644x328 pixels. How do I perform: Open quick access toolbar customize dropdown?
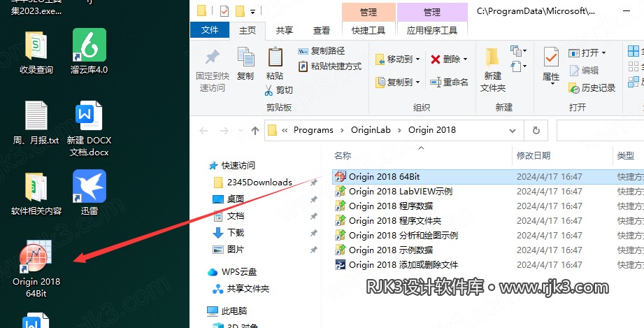pyautogui.click(x=252, y=11)
